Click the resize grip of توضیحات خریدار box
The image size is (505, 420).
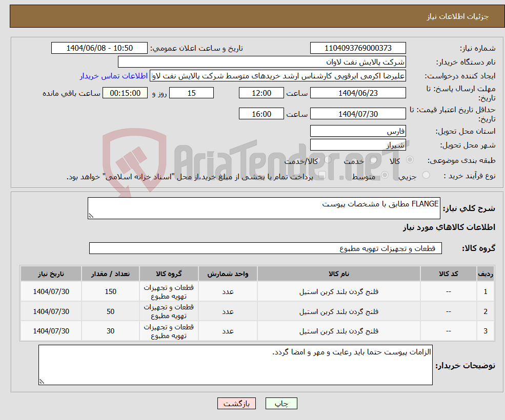(42, 381)
